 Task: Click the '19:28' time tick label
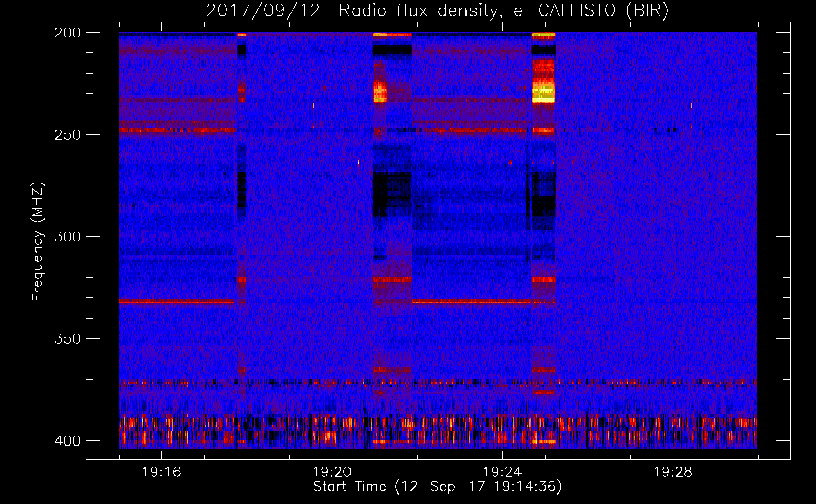click(673, 472)
